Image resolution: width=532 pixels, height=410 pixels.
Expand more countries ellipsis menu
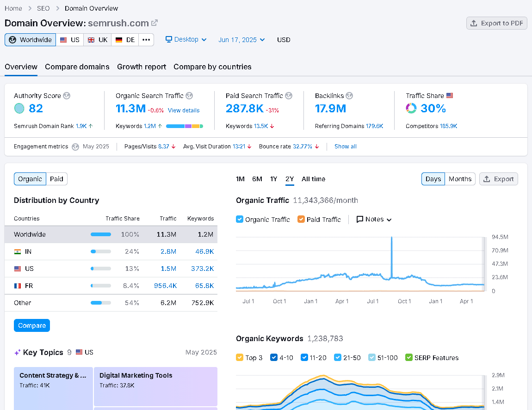[146, 40]
